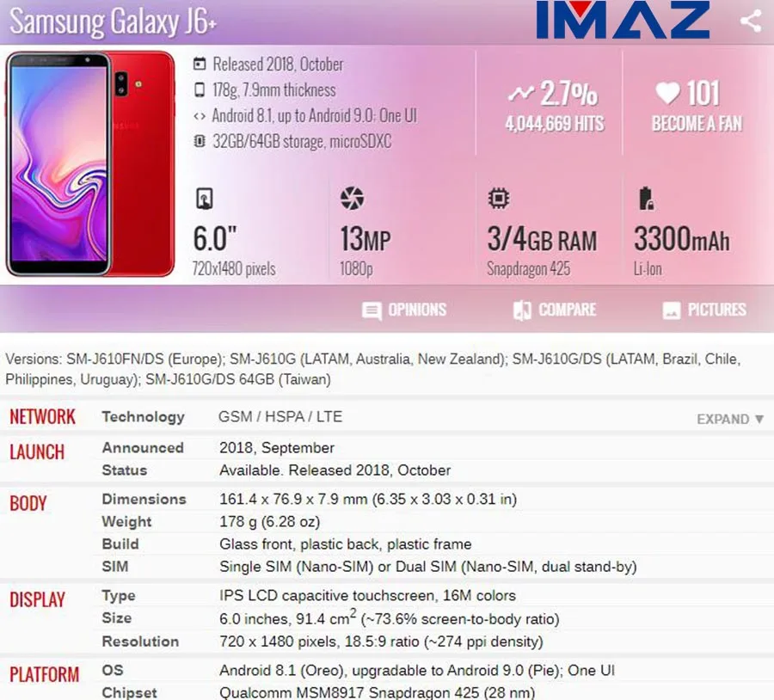Click the Announced label
Image resolution: width=774 pixels, height=700 pixels.
click(x=143, y=448)
